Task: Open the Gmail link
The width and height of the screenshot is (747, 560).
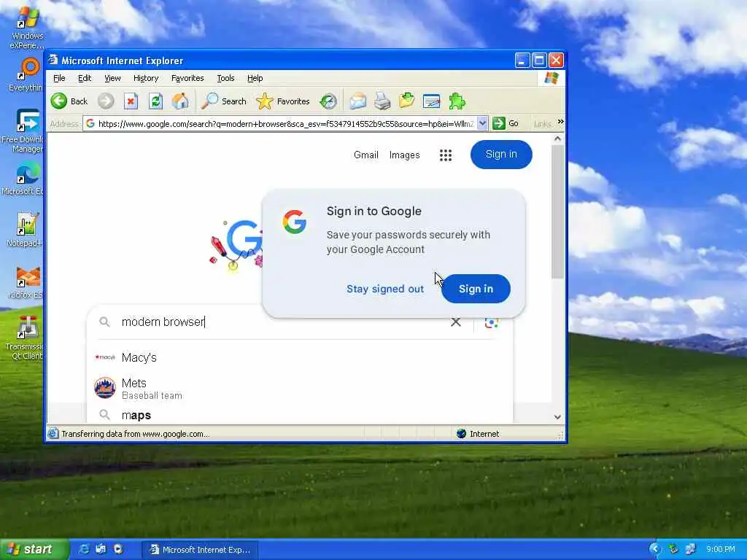Action: (x=366, y=155)
